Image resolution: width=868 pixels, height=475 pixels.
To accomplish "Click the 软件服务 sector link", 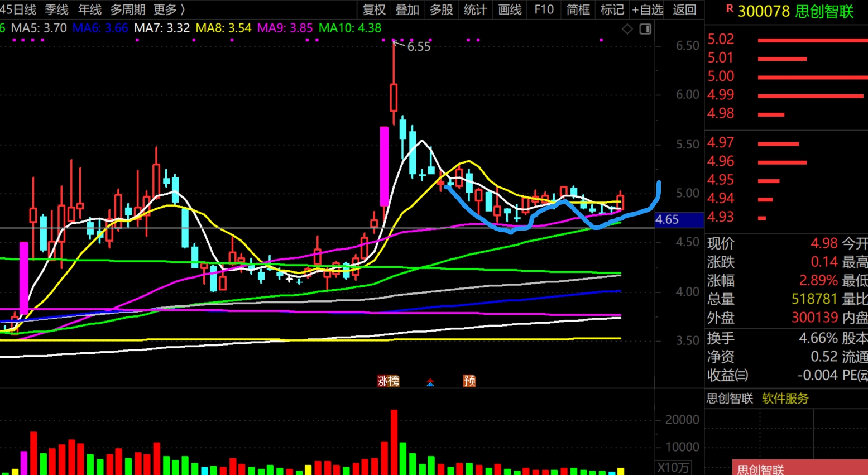I will click(785, 399).
